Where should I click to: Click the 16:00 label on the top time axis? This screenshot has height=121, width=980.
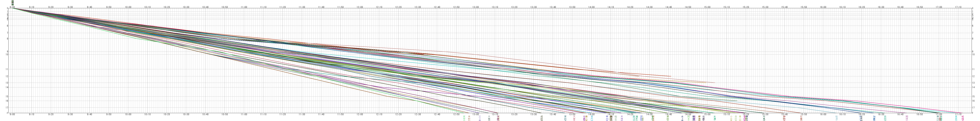823,7
